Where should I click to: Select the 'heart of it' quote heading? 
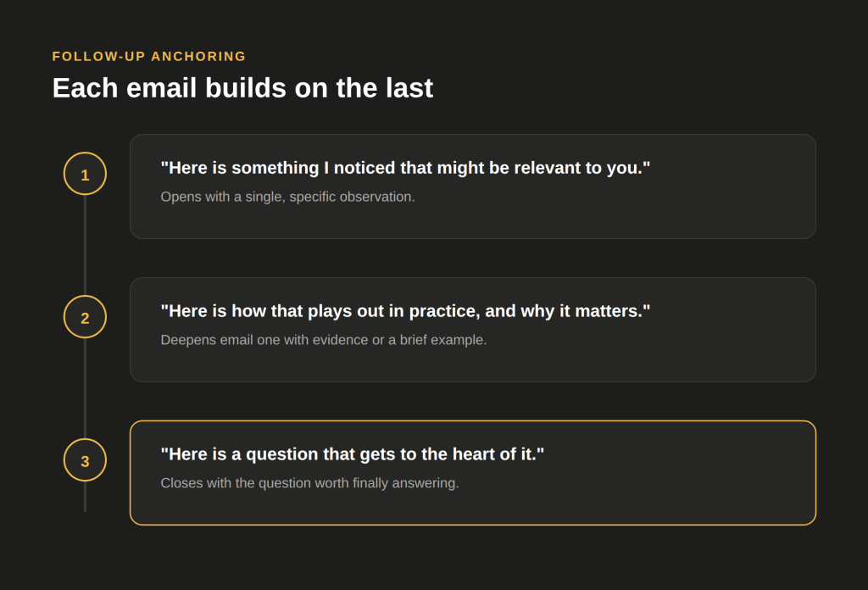(x=352, y=454)
